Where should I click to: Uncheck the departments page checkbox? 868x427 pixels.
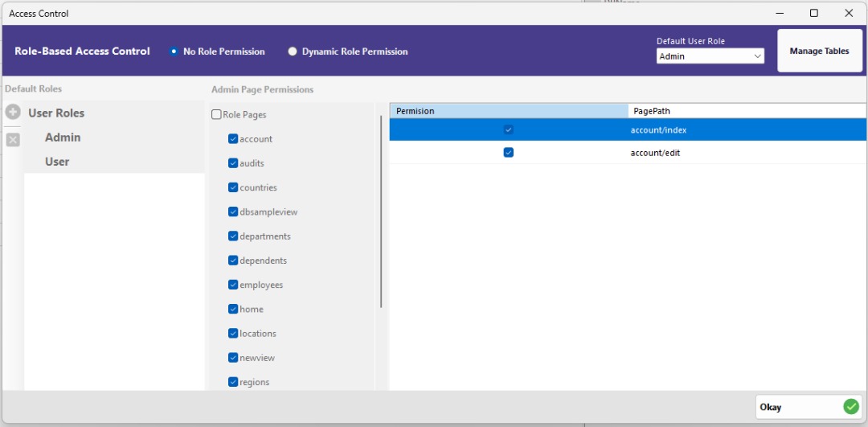click(x=233, y=236)
